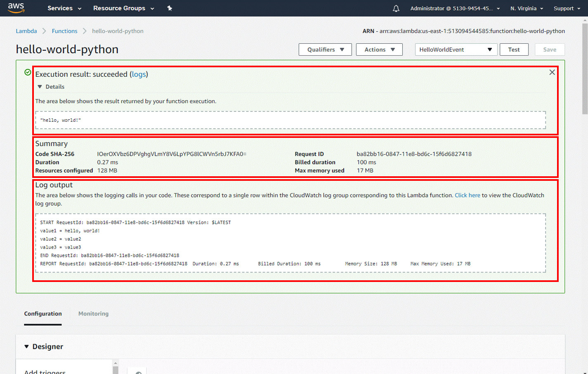Image resolution: width=588 pixels, height=374 pixels.
Task: Click the 'value1 = hello, world!' log line
Action: point(70,231)
